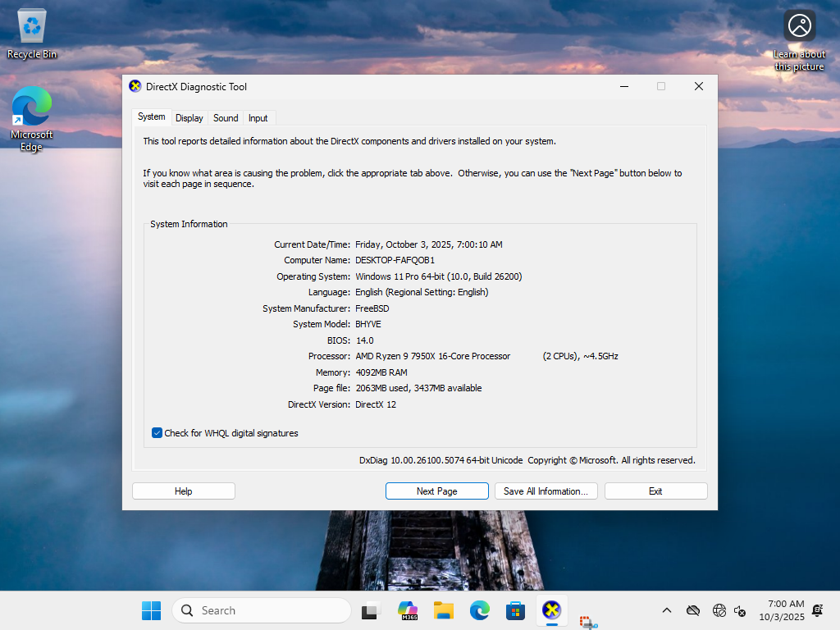Viewport: 840px width, 630px height.
Task: Open Task View from the taskbar
Action: [x=372, y=610]
